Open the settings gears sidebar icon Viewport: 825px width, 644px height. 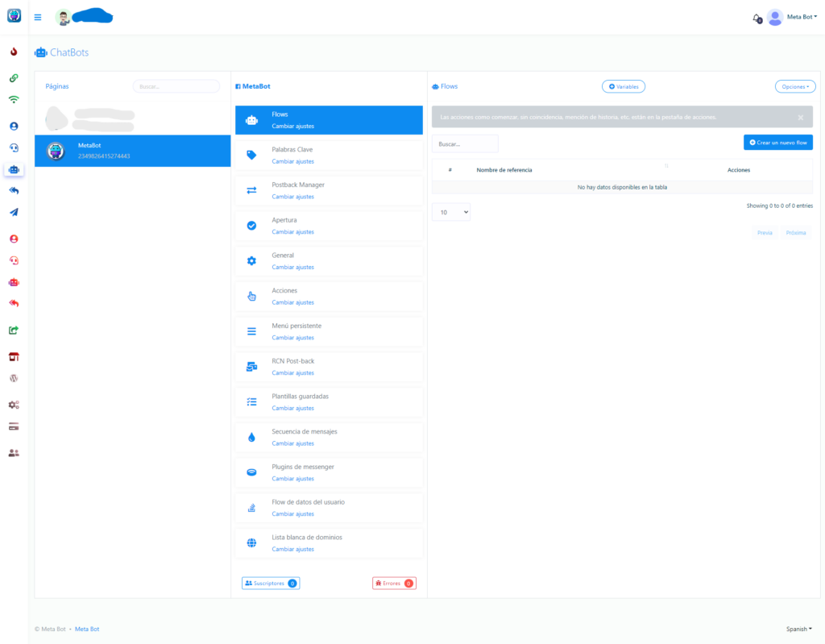tap(14, 405)
